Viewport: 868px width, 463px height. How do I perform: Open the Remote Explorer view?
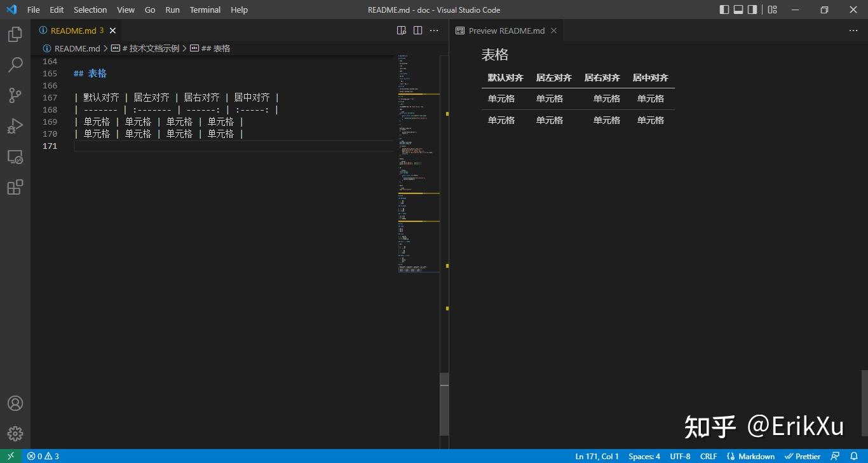click(x=15, y=156)
